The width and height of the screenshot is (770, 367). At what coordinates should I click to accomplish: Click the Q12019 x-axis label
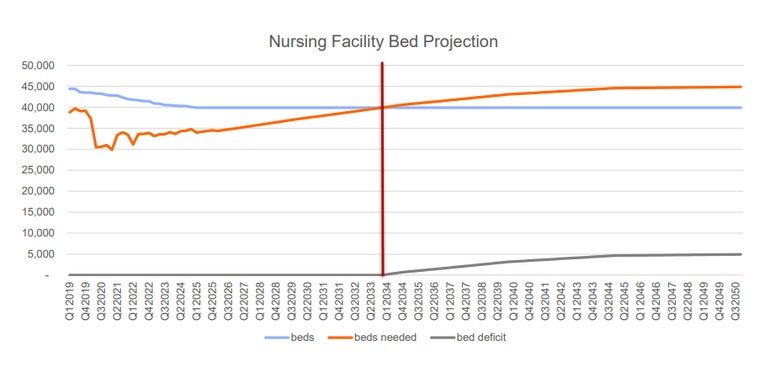69,301
